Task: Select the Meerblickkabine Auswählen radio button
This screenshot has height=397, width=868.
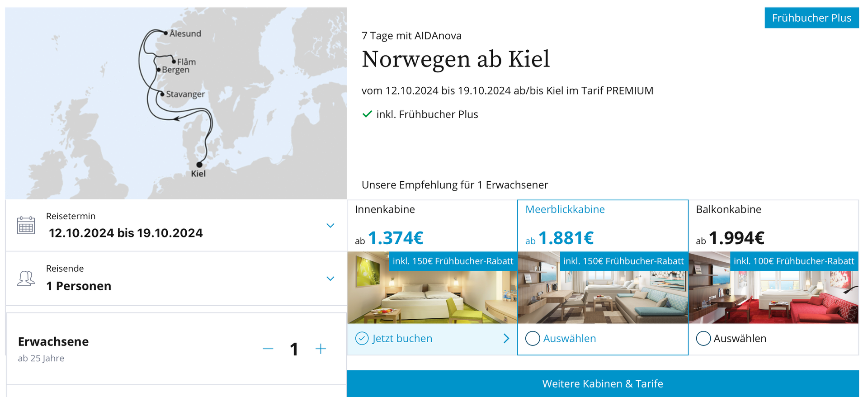Action: [x=533, y=338]
